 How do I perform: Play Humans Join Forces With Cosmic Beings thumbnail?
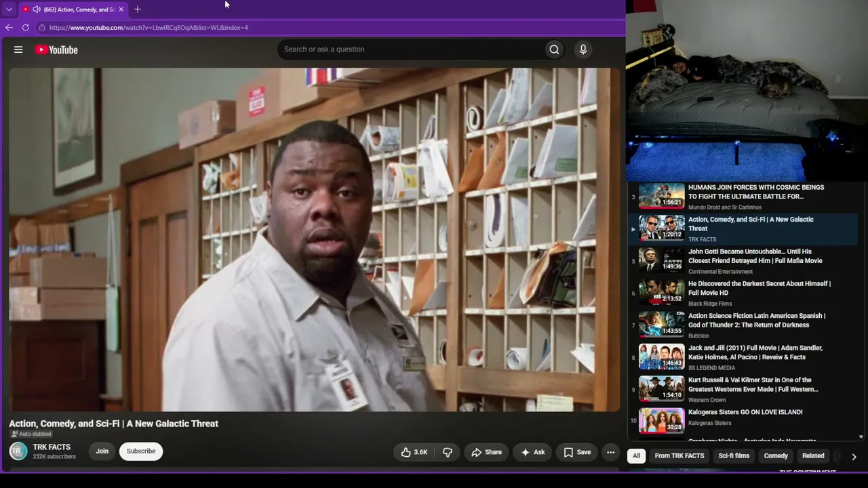[662, 196]
